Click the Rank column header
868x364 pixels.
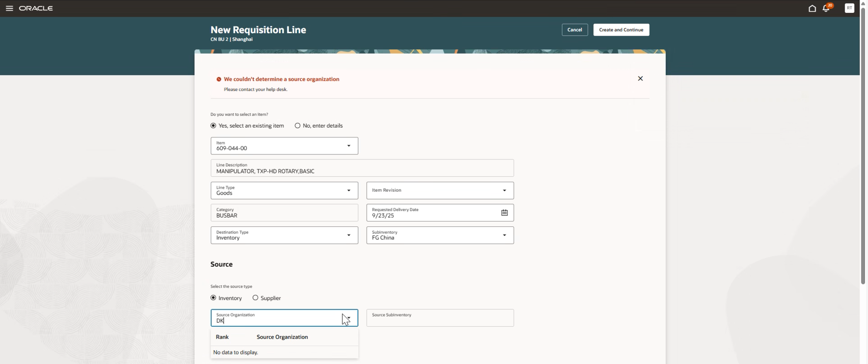222,337
